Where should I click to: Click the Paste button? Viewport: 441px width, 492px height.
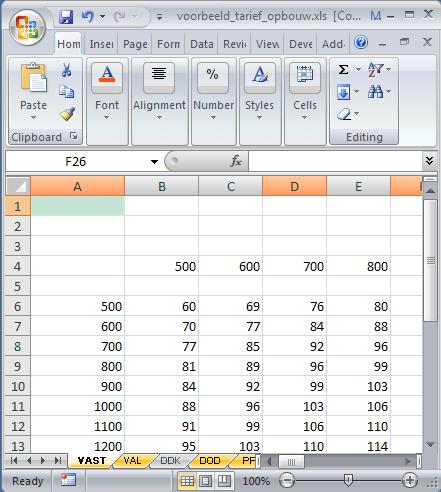click(x=33, y=91)
